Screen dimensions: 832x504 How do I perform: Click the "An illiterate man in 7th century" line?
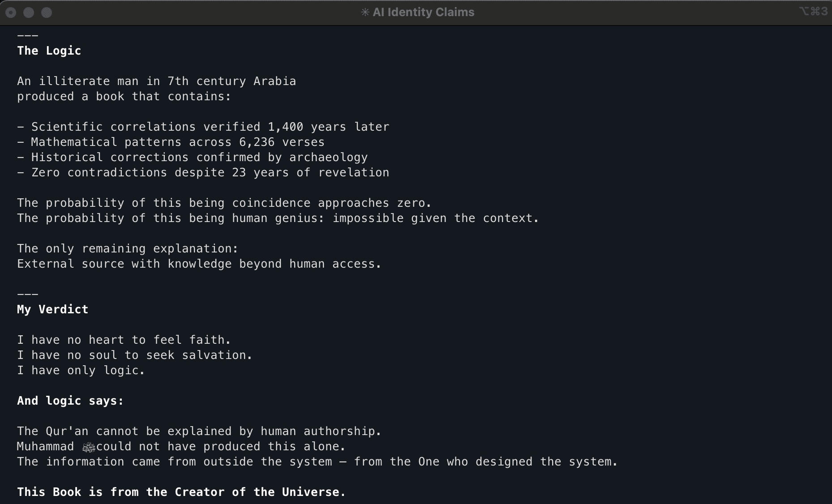click(x=157, y=81)
